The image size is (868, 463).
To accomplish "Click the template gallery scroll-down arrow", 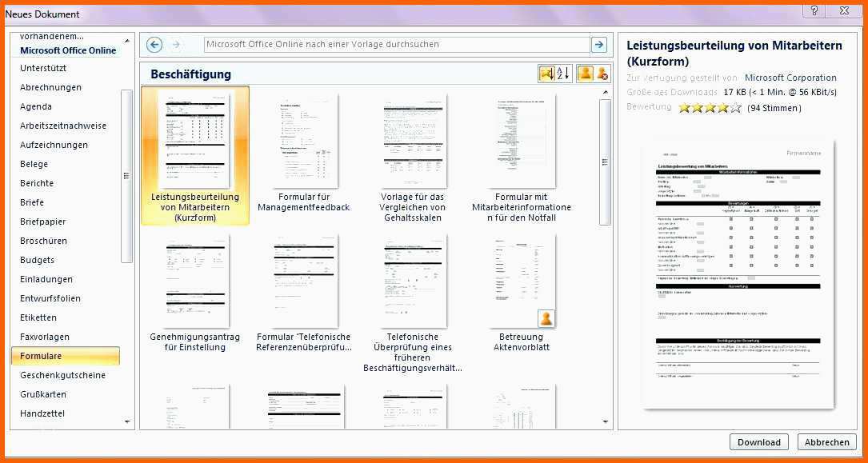I will pyautogui.click(x=605, y=421).
